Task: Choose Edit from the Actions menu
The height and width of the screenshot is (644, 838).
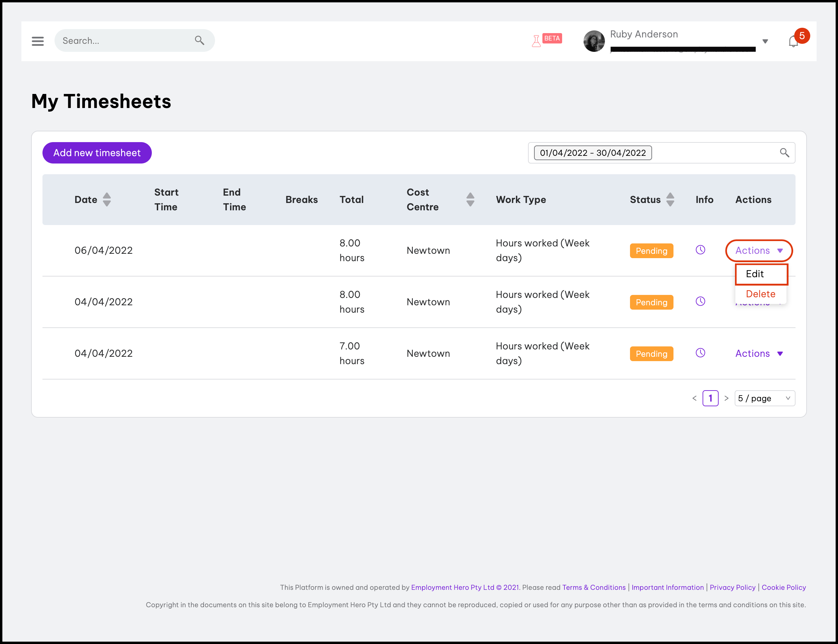Action: click(x=755, y=274)
